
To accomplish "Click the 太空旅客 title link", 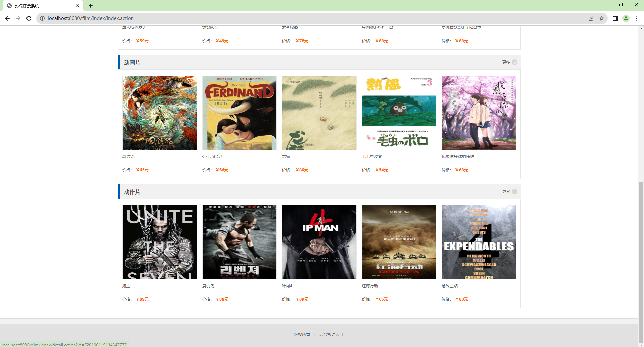I will click(290, 27).
